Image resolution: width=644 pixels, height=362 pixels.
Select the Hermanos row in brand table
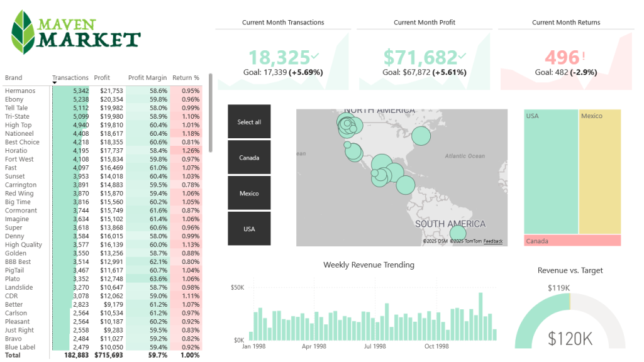point(20,91)
